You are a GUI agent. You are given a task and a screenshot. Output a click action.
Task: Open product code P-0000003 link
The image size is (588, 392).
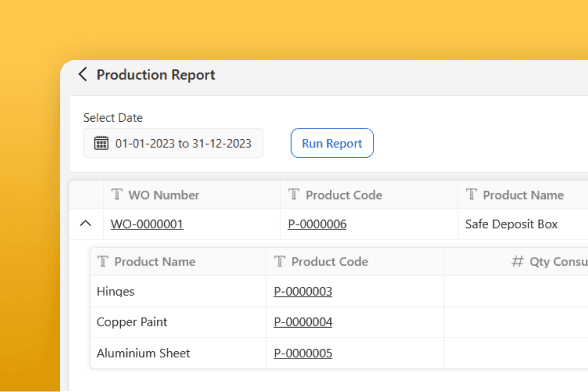tap(303, 291)
